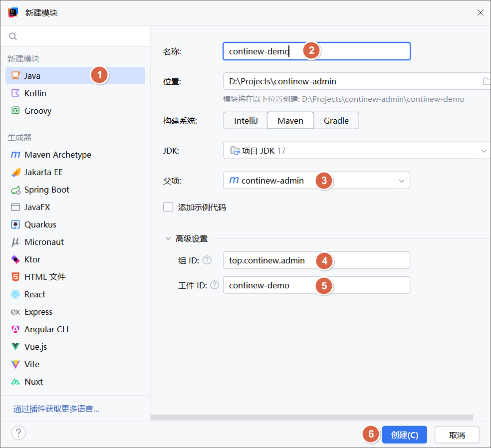Choose the Spring Boot generator
491x448 pixels.
pos(75,190)
